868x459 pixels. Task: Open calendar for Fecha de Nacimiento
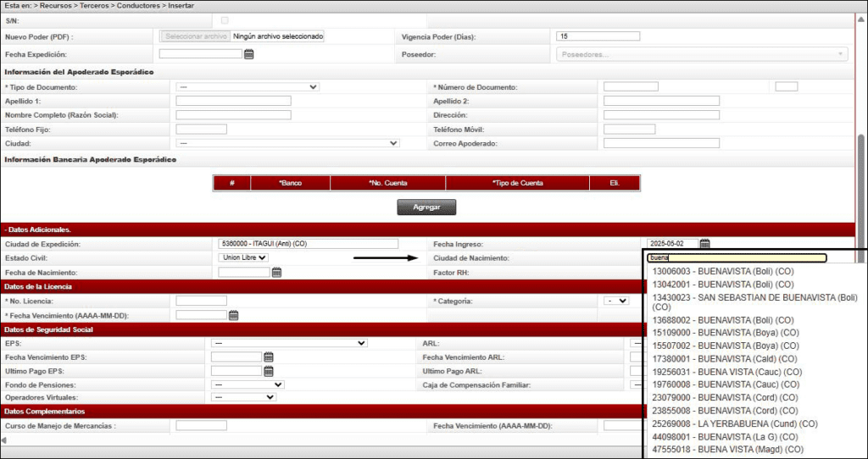coord(276,273)
